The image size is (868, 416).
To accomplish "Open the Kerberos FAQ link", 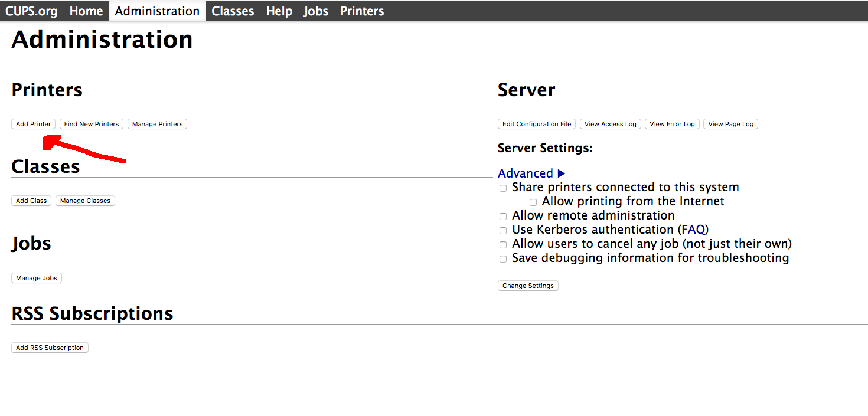I will [693, 229].
